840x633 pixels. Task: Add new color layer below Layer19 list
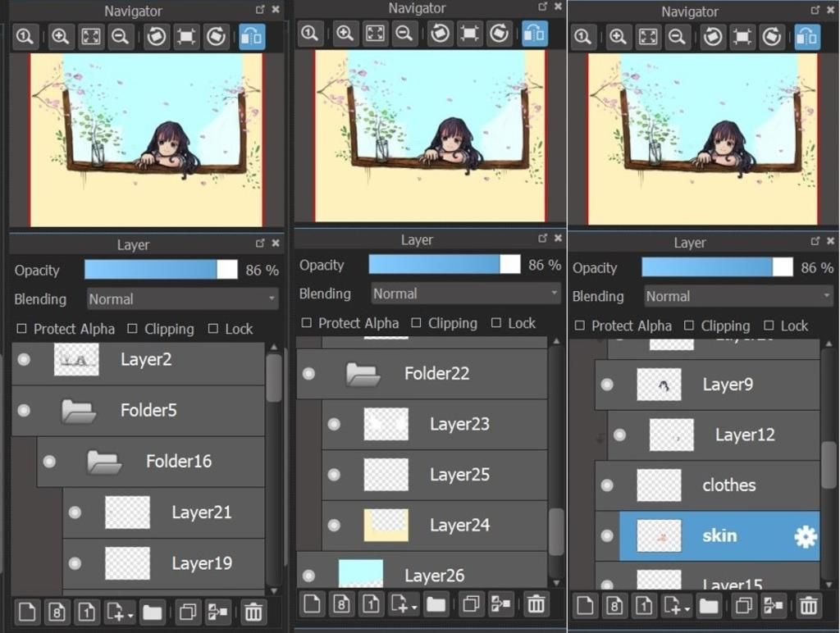(x=27, y=612)
